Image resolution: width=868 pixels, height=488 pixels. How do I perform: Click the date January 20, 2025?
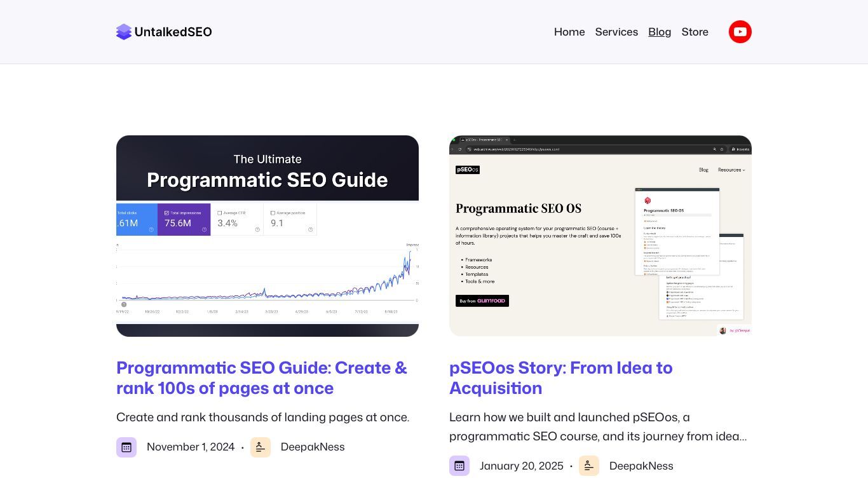pyautogui.click(x=522, y=466)
